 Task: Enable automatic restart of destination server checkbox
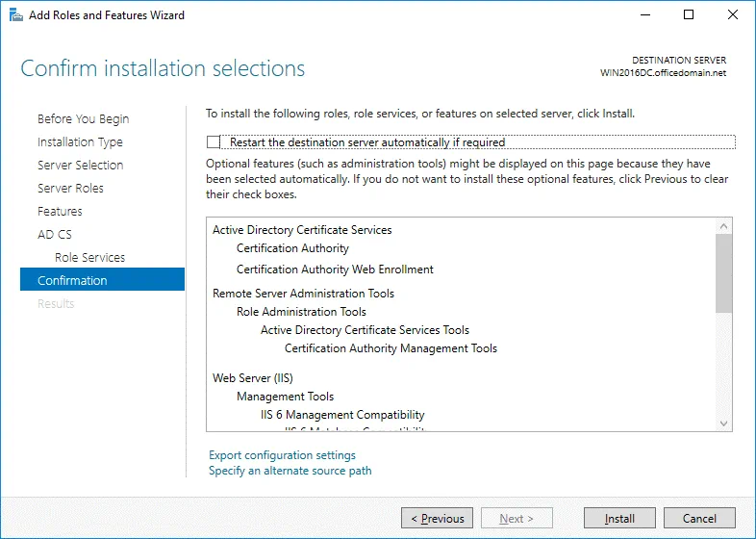[214, 142]
